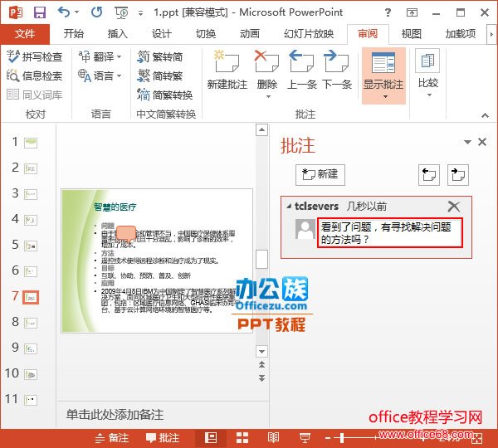This screenshot has height=448, width=498.
Task: Switch to Normal view icon
Action: coord(211,438)
